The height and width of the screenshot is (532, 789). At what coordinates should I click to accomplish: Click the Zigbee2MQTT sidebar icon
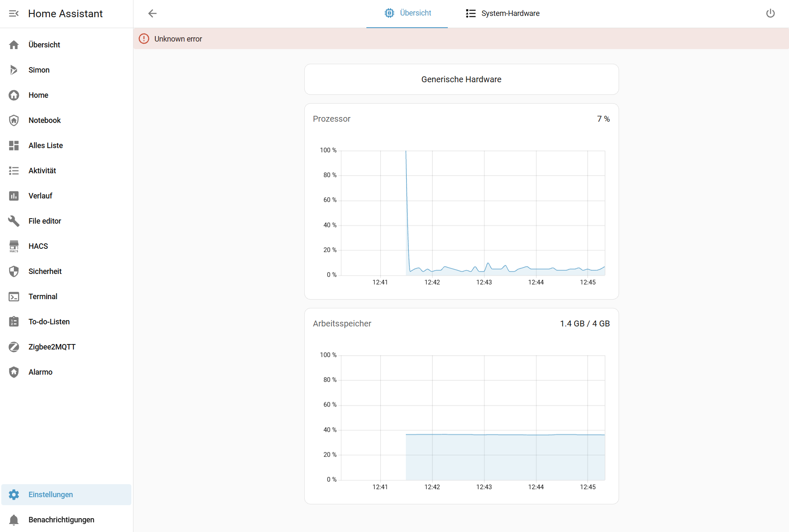coord(14,347)
